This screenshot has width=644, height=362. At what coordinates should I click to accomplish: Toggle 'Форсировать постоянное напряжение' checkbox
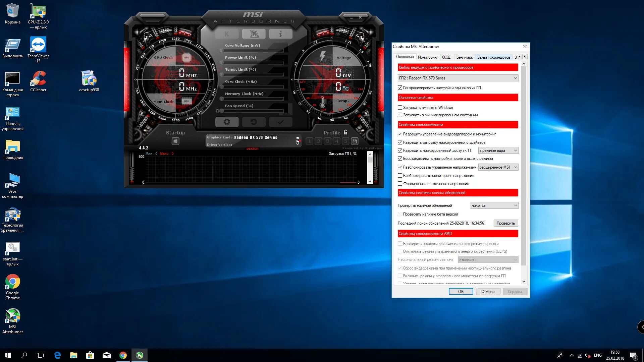(x=400, y=184)
